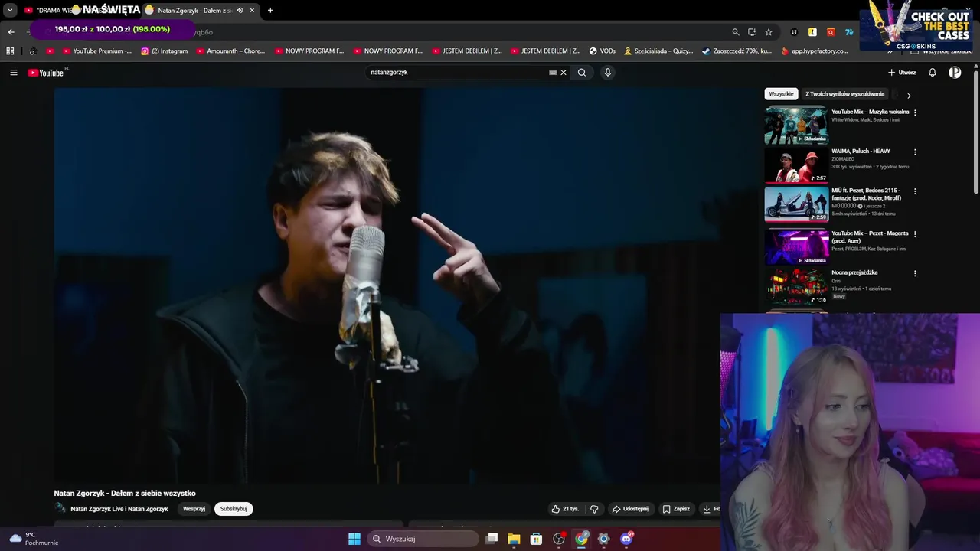
Task: Click the install/cast screen icon in address bar
Action: point(752,32)
